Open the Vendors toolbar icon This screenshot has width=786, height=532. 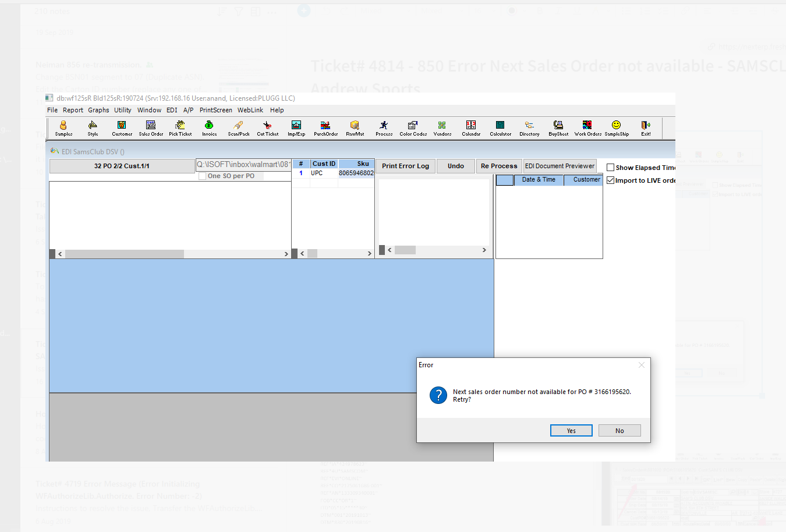(442, 128)
